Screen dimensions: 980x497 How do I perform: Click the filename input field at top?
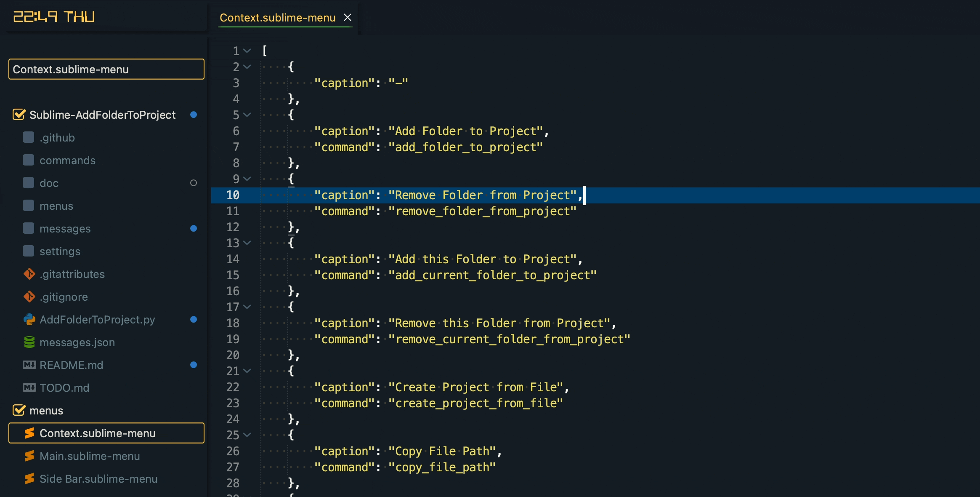tap(106, 69)
